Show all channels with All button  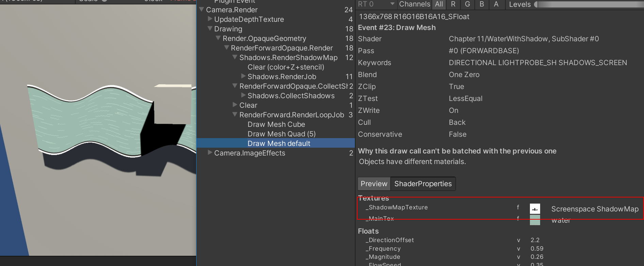439,4
